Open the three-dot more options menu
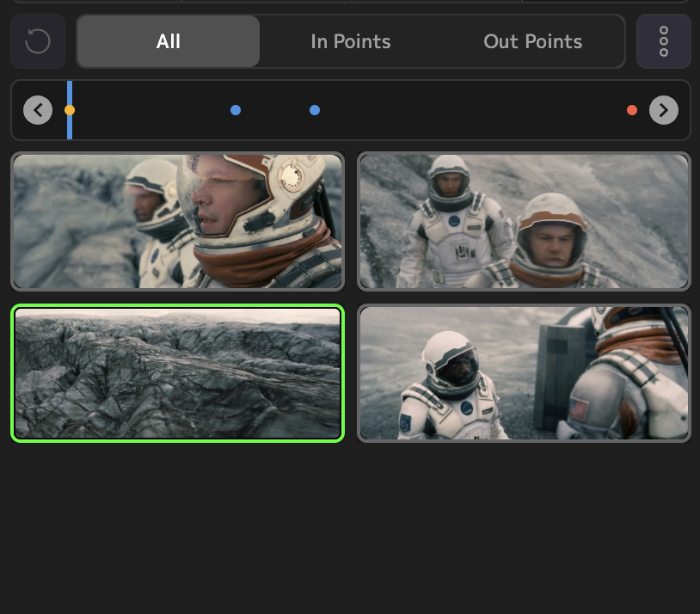Image resolution: width=700 pixels, height=614 pixels. tap(663, 41)
